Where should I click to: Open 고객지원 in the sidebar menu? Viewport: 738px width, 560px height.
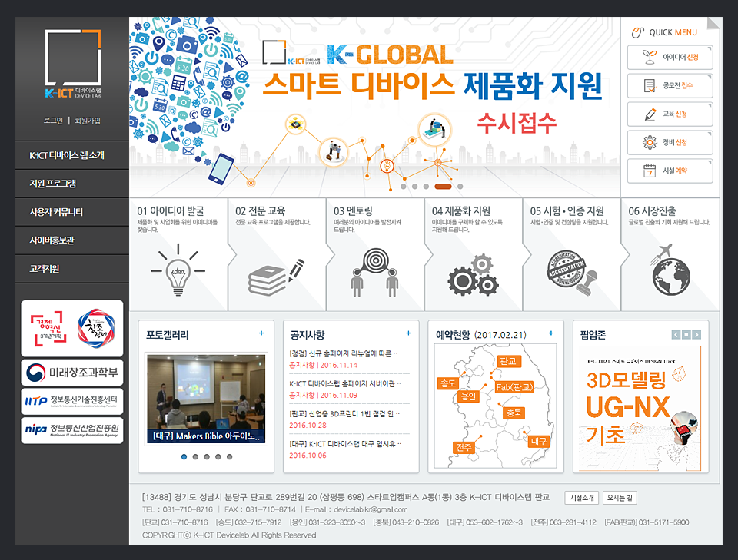(72, 269)
